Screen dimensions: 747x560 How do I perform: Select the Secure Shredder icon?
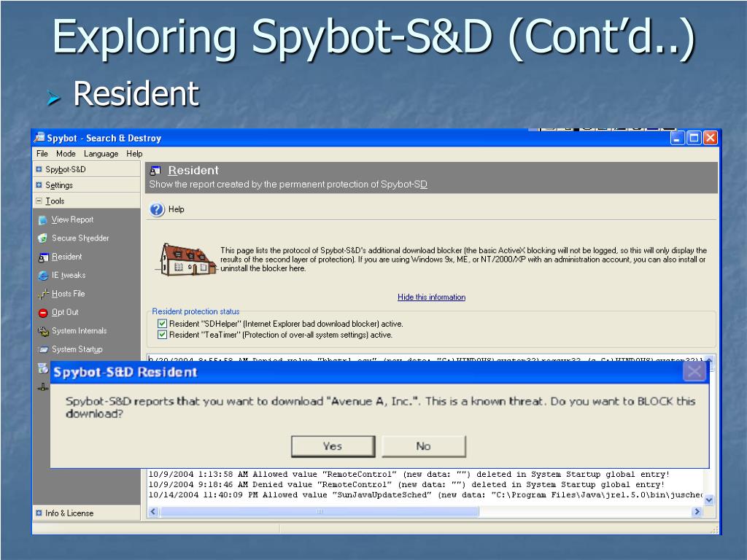point(42,238)
